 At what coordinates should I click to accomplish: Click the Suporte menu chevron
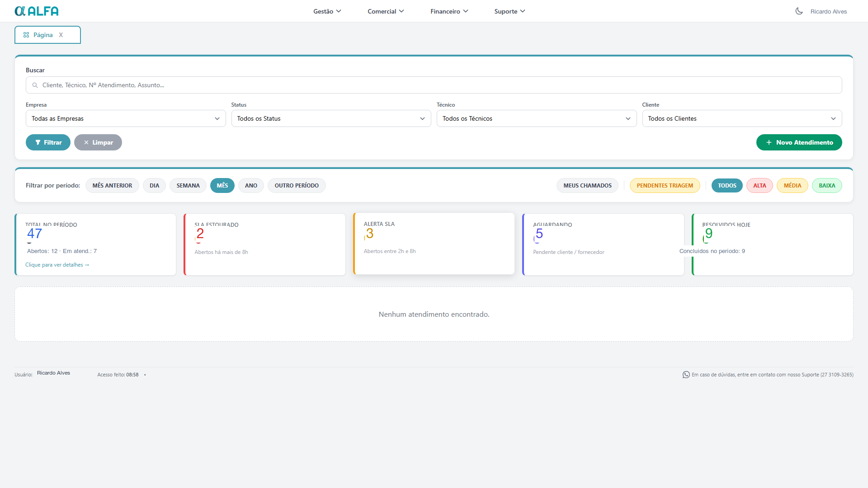pos(523,11)
